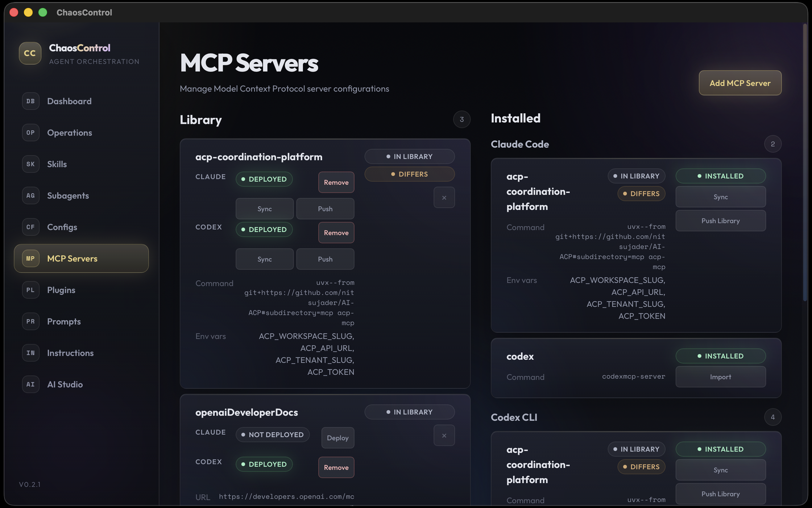Click INSTALLED badge on the codex card
The image size is (812, 508).
[721, 356]
